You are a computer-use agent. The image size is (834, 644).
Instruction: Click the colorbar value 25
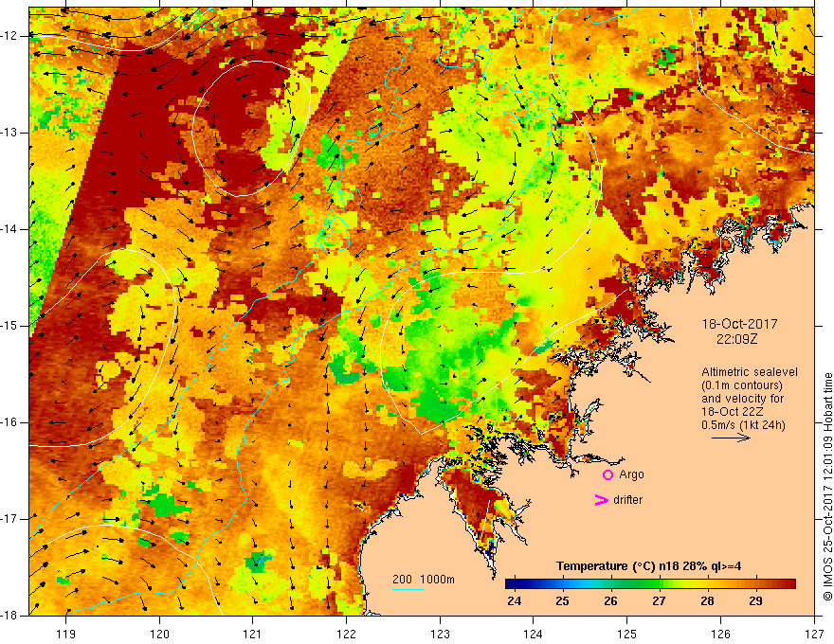pos(562,601)
